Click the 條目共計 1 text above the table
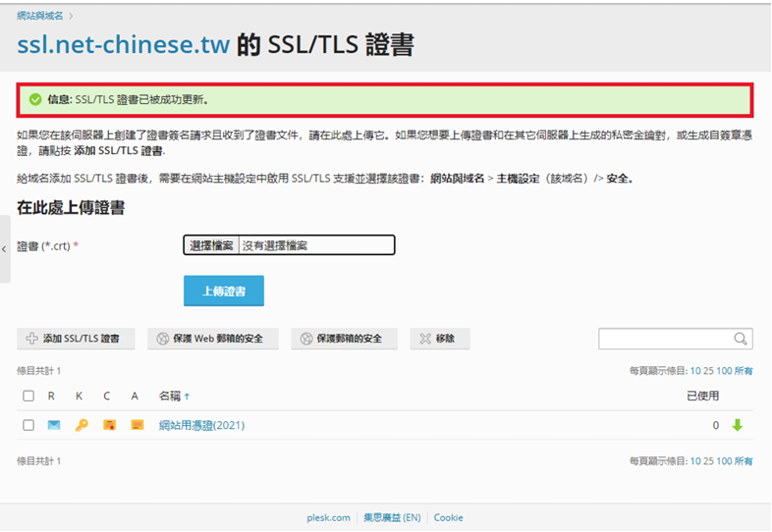 tap(39, 371)
